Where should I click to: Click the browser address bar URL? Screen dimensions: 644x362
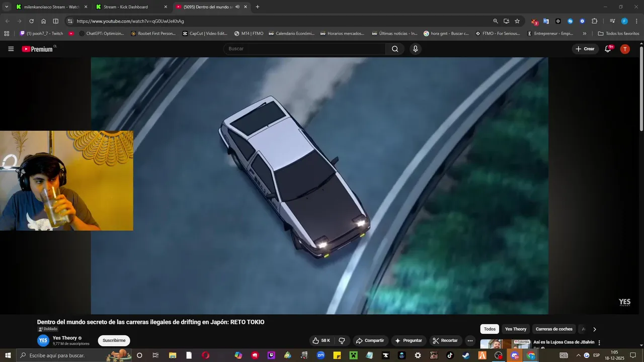130,21
